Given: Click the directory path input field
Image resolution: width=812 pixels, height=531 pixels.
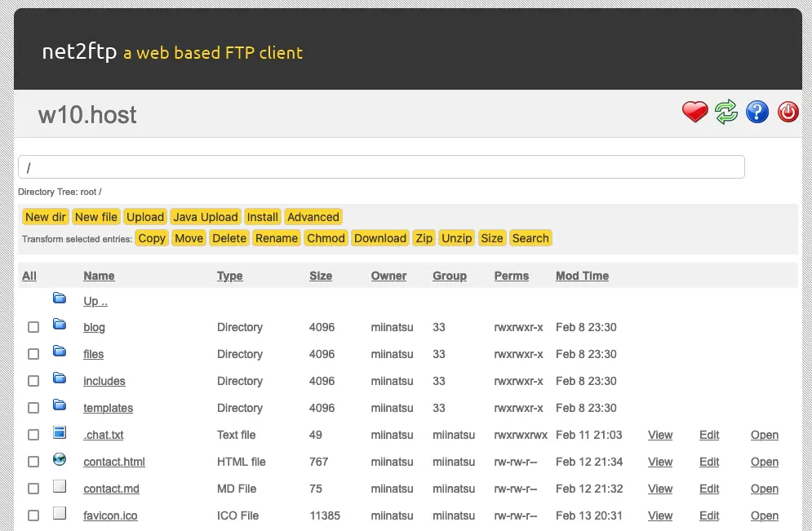Looking at the screenshot, I should [381, 167].
